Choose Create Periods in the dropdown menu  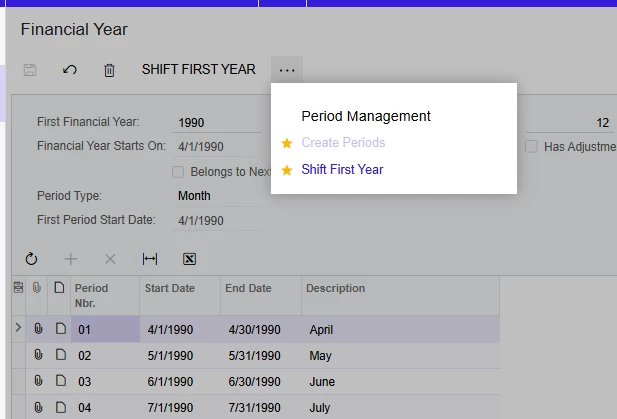coord(343,143)
